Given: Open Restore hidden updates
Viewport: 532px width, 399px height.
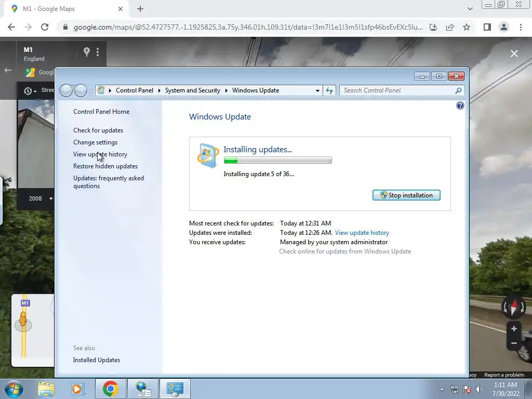Looking at the screenshot, I should 105,166.
